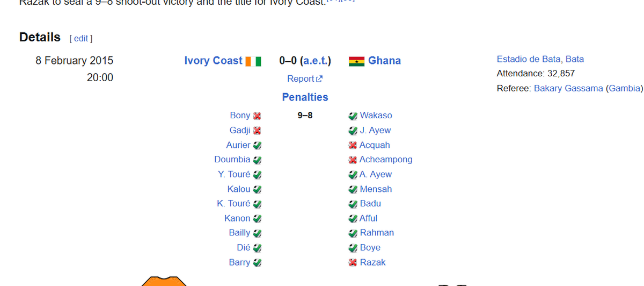644x286 pixels.
Task: Click the scored penalty icon beside Barry
Action: [x=257, y=262]
